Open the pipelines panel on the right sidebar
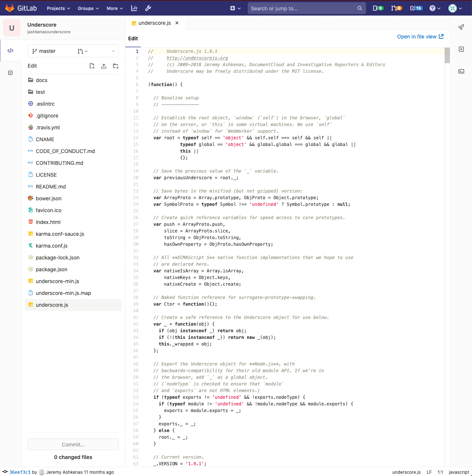Viewport: 472px width, 476px height. pos(461,27)
